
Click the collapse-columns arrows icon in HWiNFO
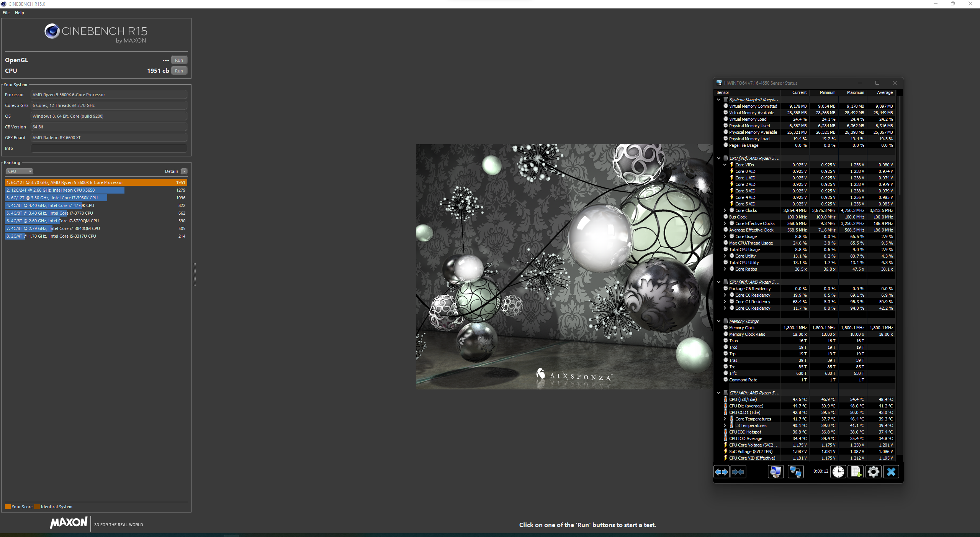[738, 472]
